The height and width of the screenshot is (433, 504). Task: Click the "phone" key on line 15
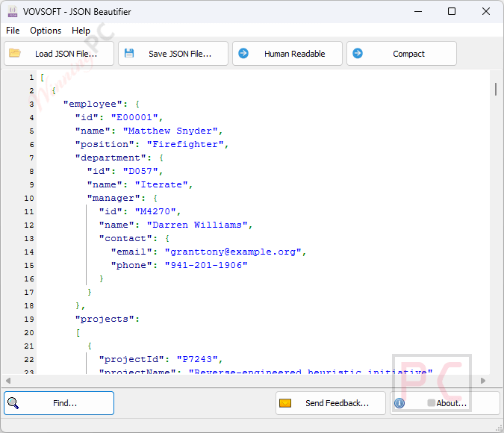coord(131,265)
